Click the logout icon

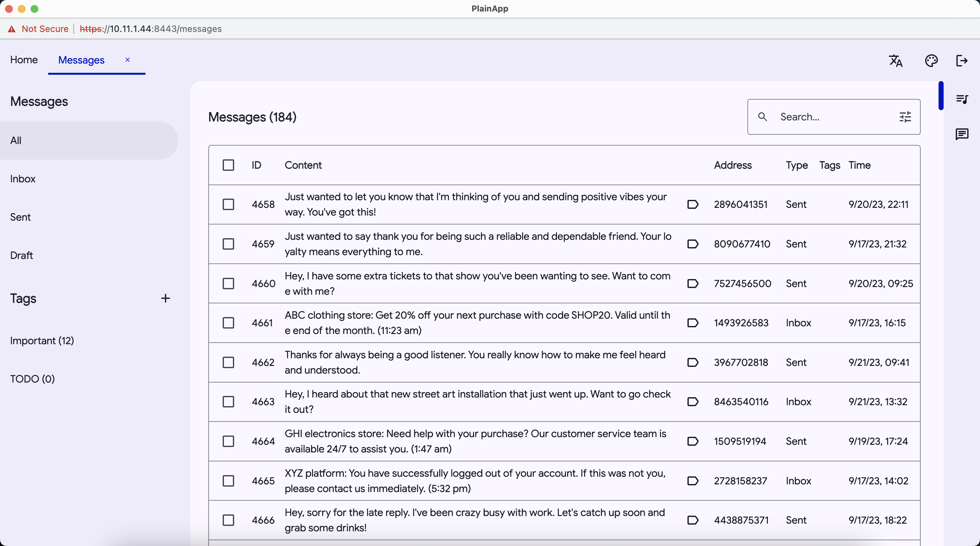pos(961,61)
